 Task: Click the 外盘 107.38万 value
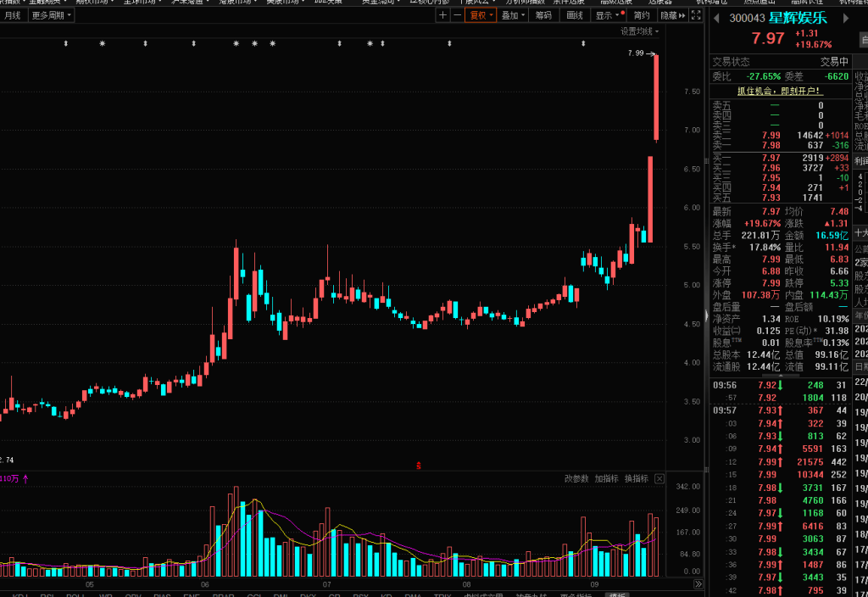760,295
